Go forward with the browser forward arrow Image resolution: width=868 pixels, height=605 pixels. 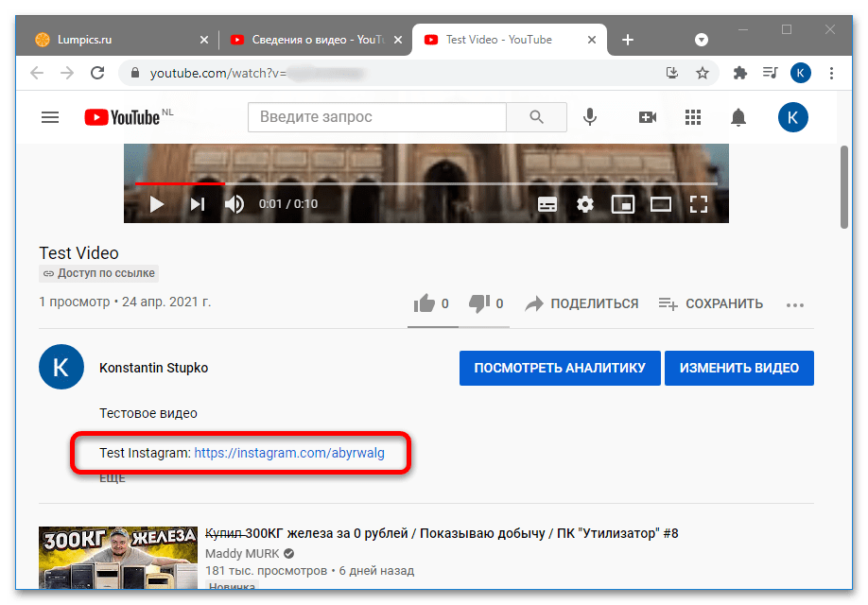click(67, 73)
